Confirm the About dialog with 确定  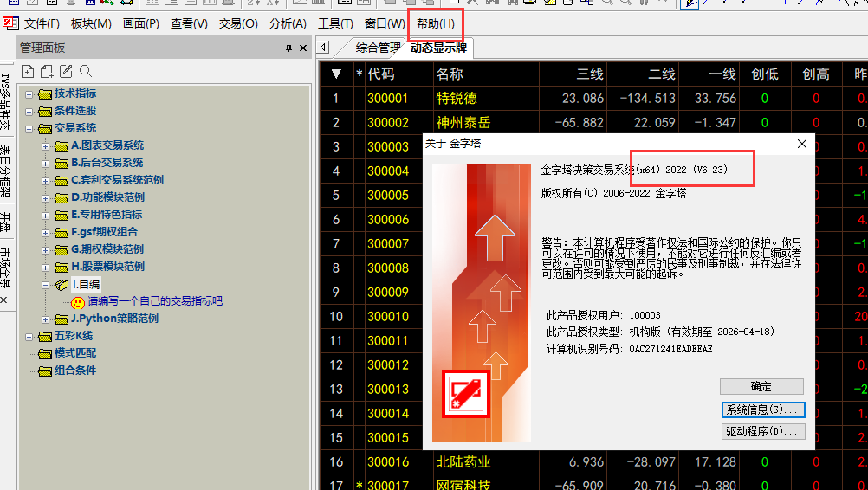(x=761, y=387)
